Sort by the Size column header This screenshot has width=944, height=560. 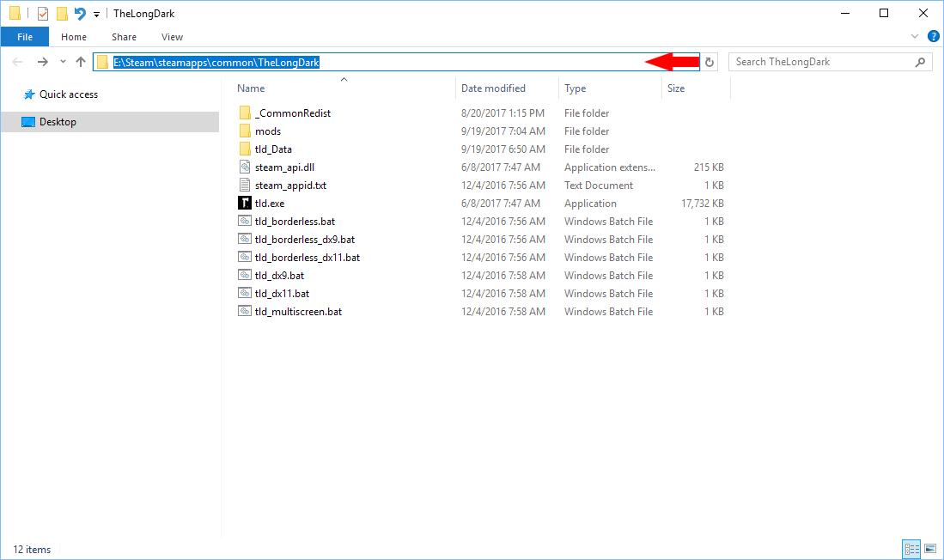[675, 88]
